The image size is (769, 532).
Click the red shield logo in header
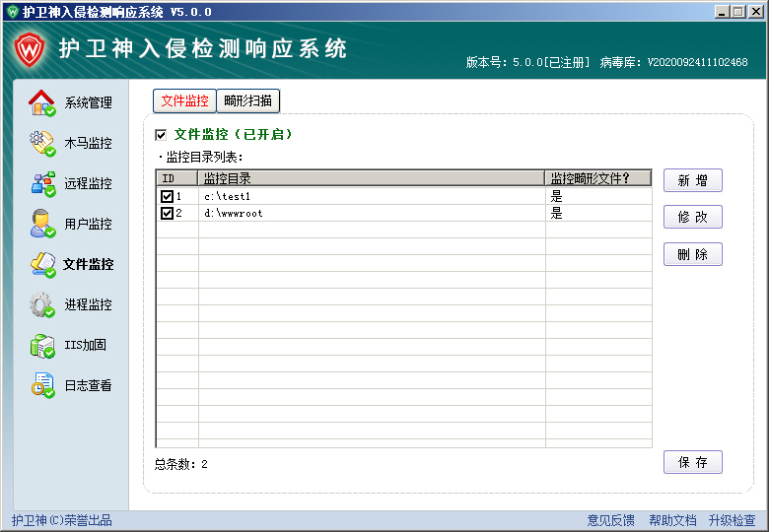click(28, 49)
